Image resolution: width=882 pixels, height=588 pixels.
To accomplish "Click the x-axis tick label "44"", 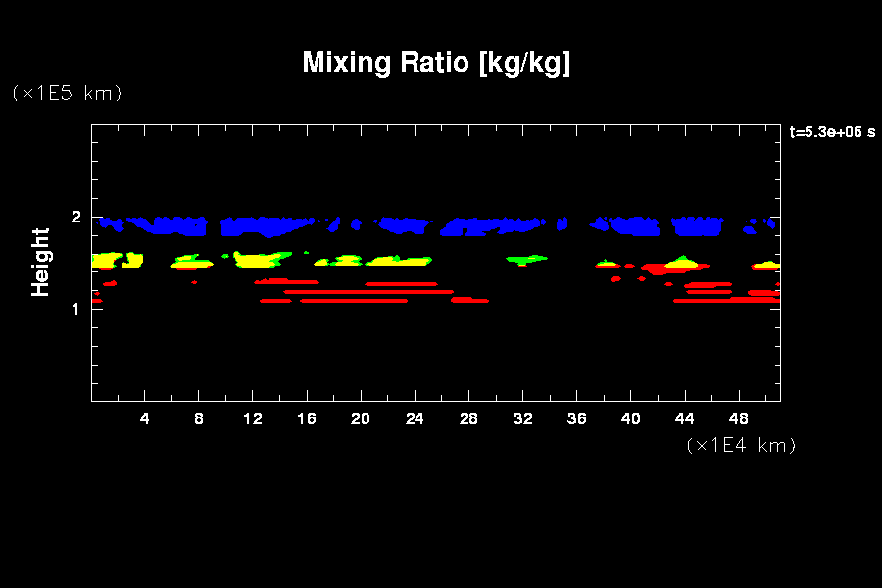I will point(684,419).
